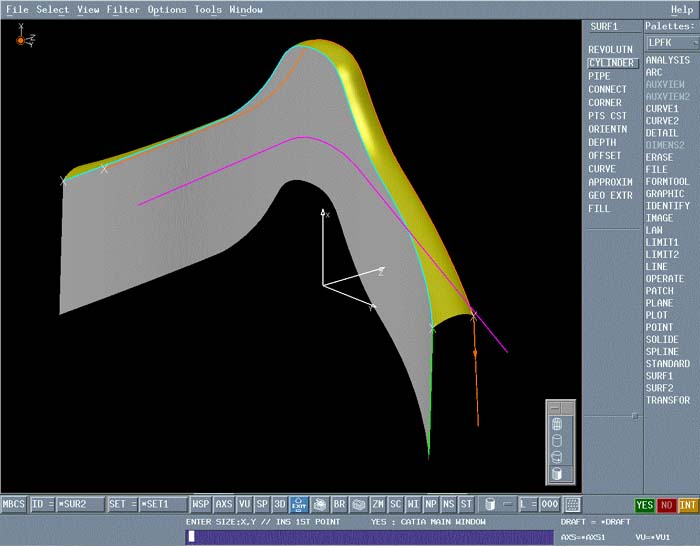Click the purple command input field
The height and width of the screenshot is (546, 700).
(368, 536)
